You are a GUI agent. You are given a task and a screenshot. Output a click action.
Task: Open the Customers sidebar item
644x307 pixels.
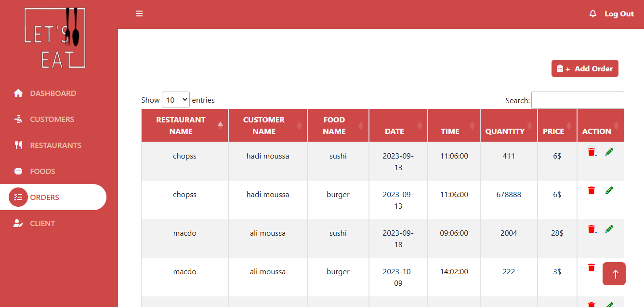(x=52, y=119)
